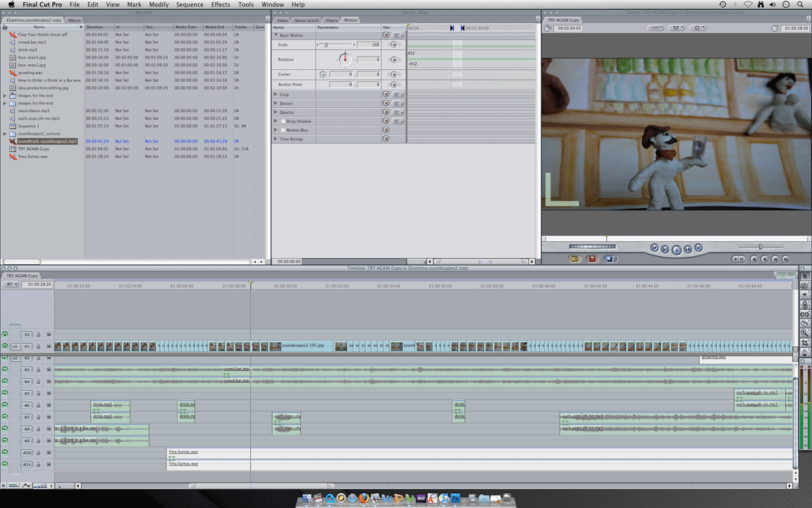Open the RT dropdown in Timeline
The height and width of the screenshot is (508, 812).
pos(11,284)
